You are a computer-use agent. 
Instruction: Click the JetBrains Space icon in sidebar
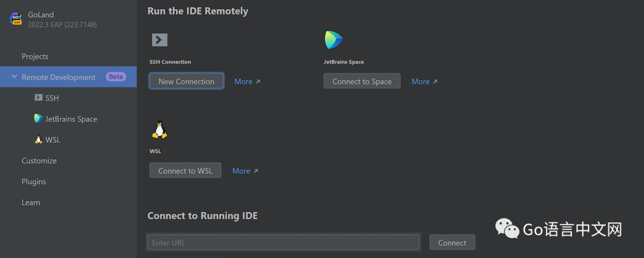(39, 118)
